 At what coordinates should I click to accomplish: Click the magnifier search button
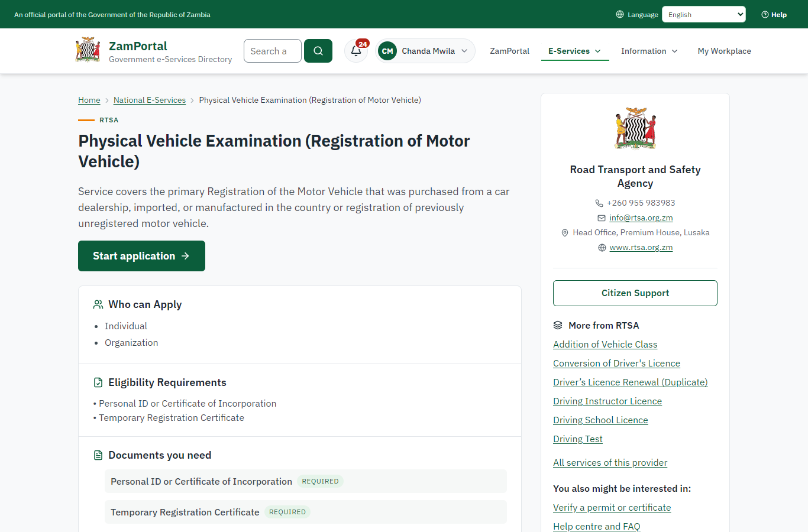pos(318,51)
